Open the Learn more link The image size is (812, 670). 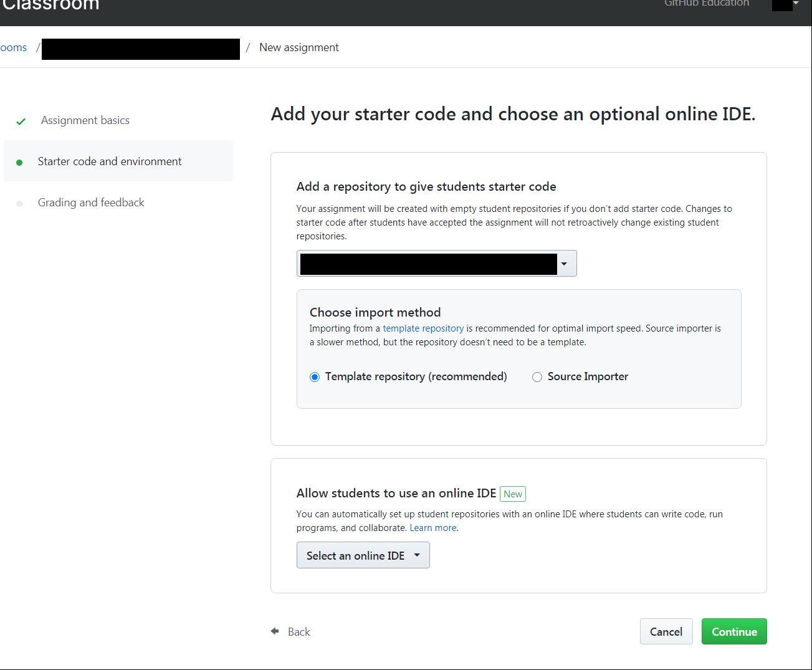coord(433,528)
